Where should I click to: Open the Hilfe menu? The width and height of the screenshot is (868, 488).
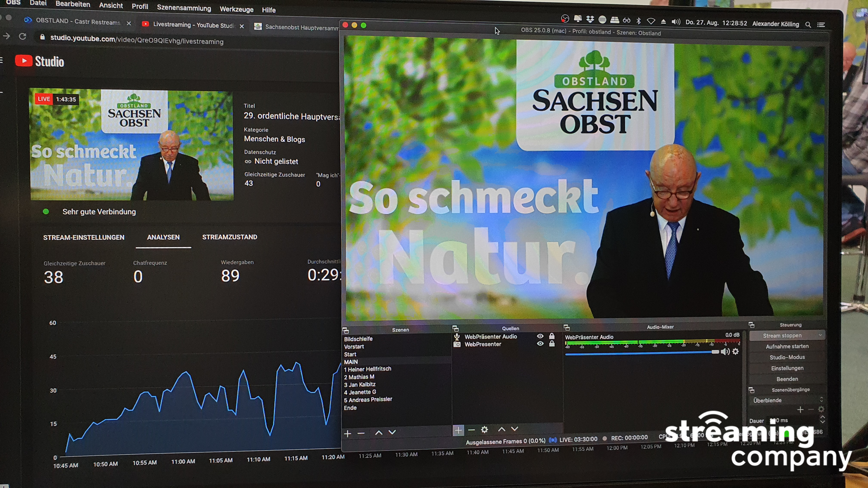(269, 10)
